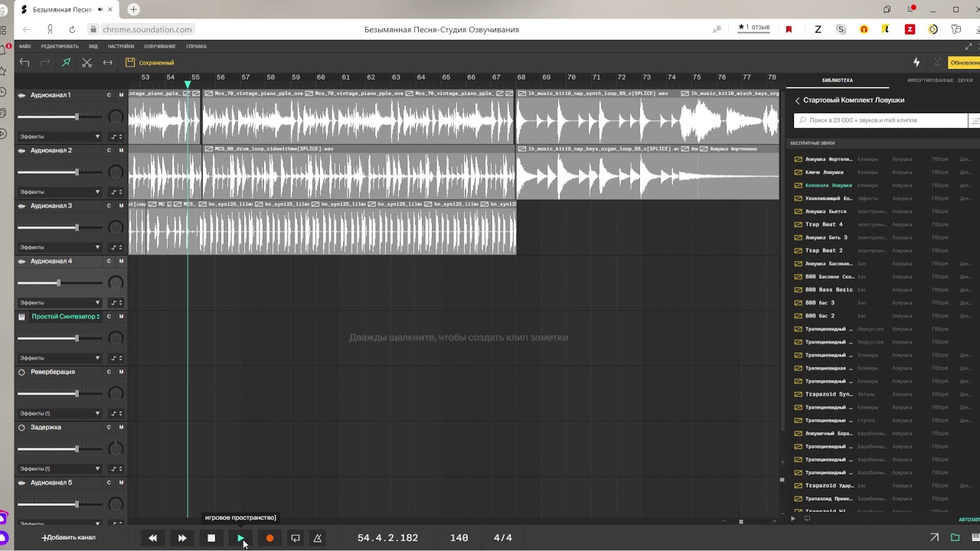Start playback with the green play button
This screenshot has height=551, width=980.
(x=240, y=538)
